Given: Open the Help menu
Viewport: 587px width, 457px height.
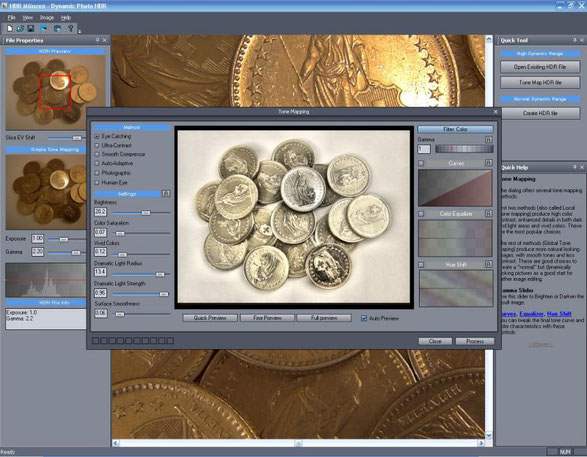Looking at the screenshot, I should (x=66, y=18).
